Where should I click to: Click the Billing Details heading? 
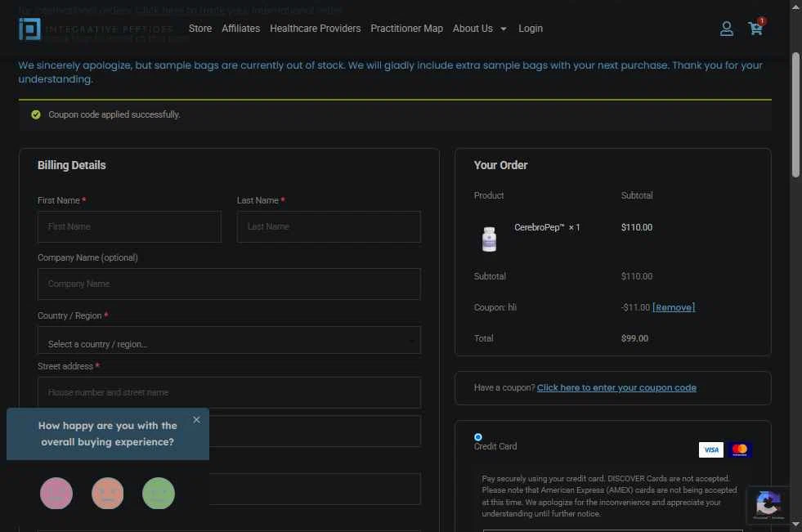[x=72, y=165]
